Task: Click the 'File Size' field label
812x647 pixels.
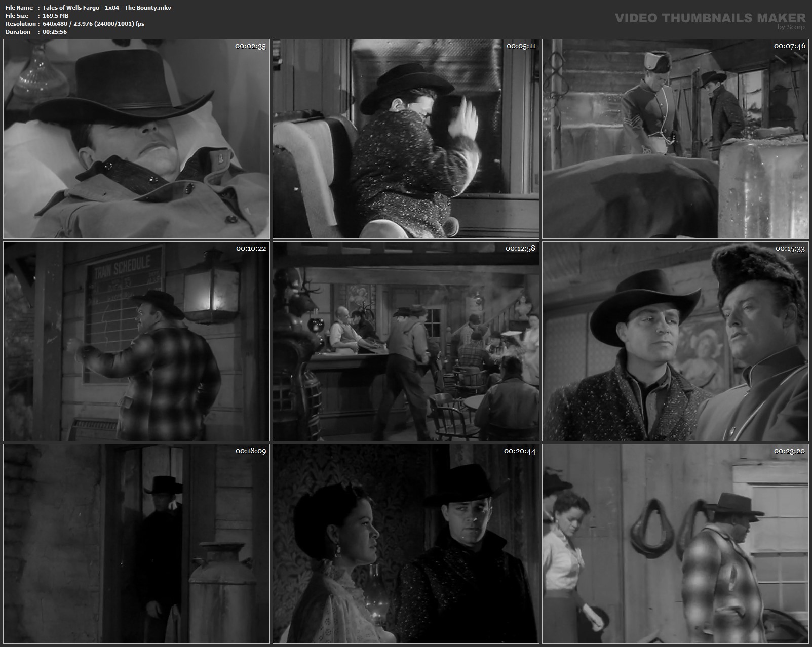Action: click(x=17, y=16)
